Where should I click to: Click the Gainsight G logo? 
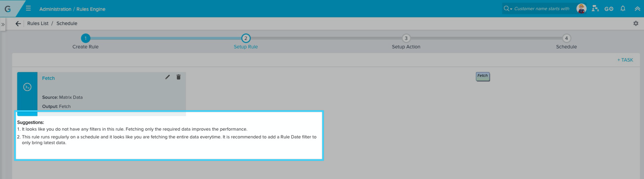coord(7,9)
